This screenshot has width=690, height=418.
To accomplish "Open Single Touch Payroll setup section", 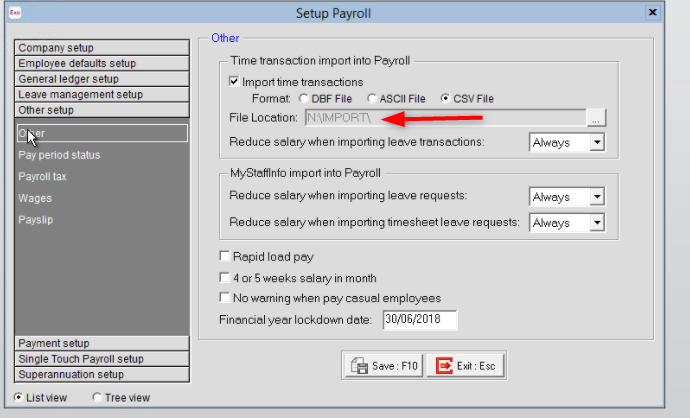I will coord(102,359).
